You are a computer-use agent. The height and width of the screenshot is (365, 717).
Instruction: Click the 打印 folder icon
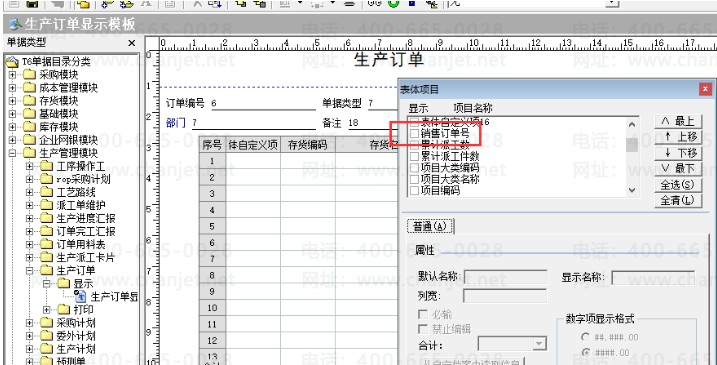[64, 310]
